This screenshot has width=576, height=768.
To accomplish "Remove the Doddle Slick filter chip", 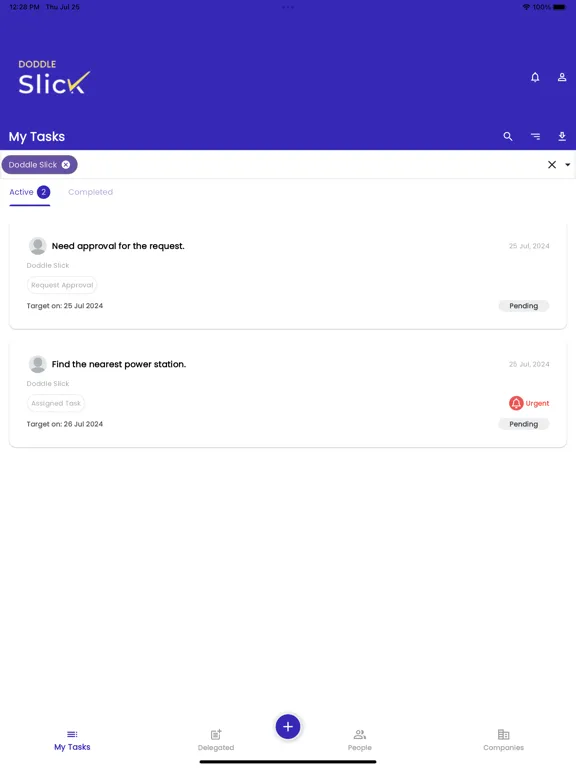I will 66,165.
